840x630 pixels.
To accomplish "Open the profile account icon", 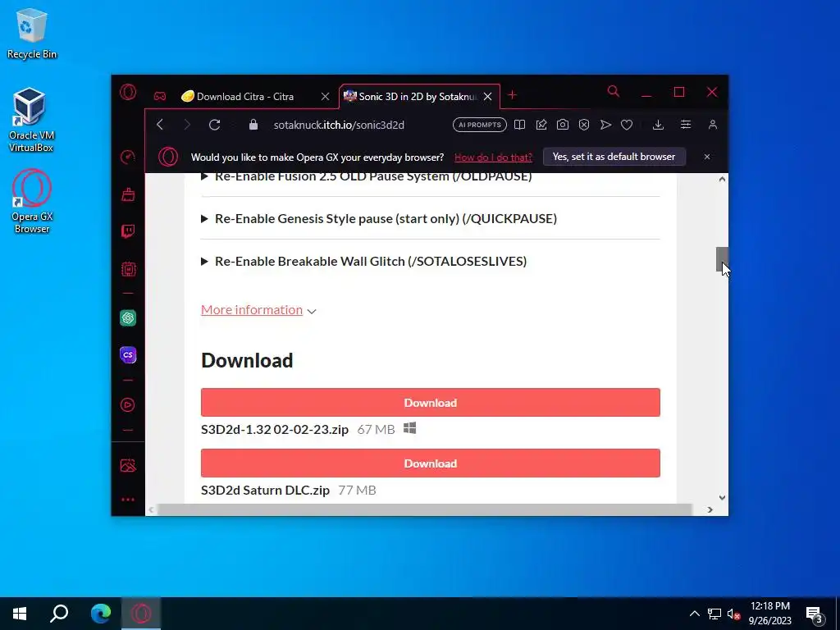I will tap(713, 125).
